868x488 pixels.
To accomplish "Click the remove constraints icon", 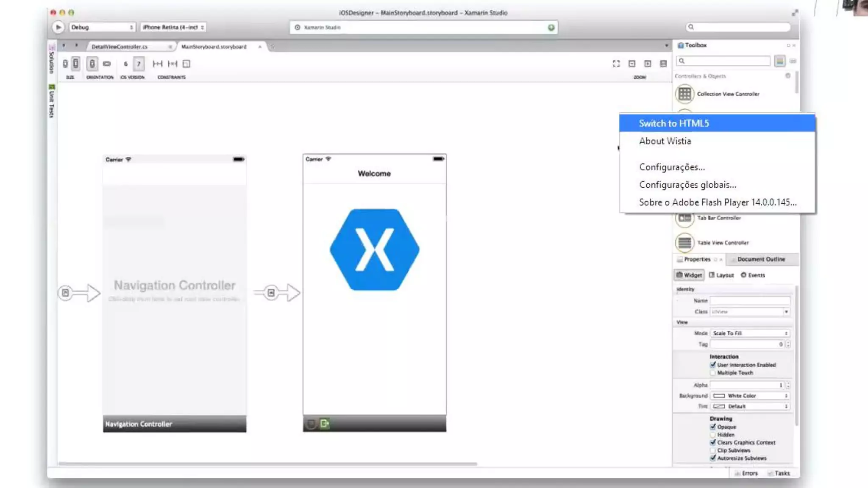I will pyautogui.click(x=172, y=64).
